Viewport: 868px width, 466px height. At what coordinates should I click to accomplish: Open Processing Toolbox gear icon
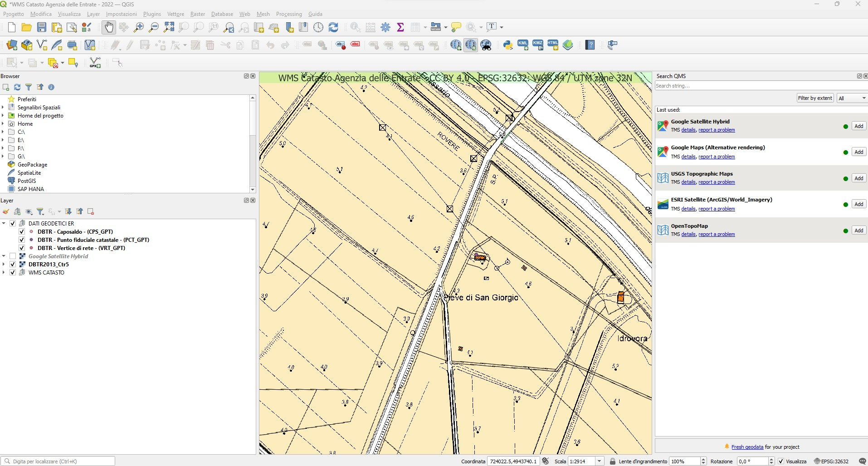(x=385, y=27)
